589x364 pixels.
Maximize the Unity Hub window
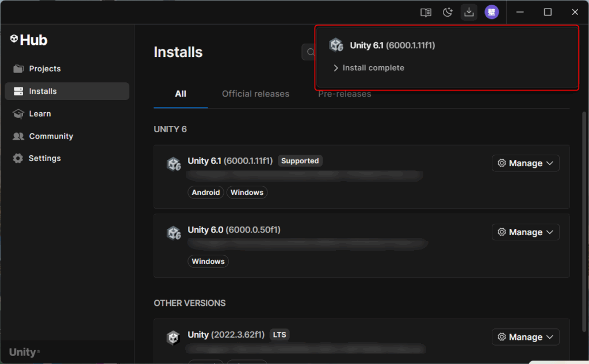[548, 12]
